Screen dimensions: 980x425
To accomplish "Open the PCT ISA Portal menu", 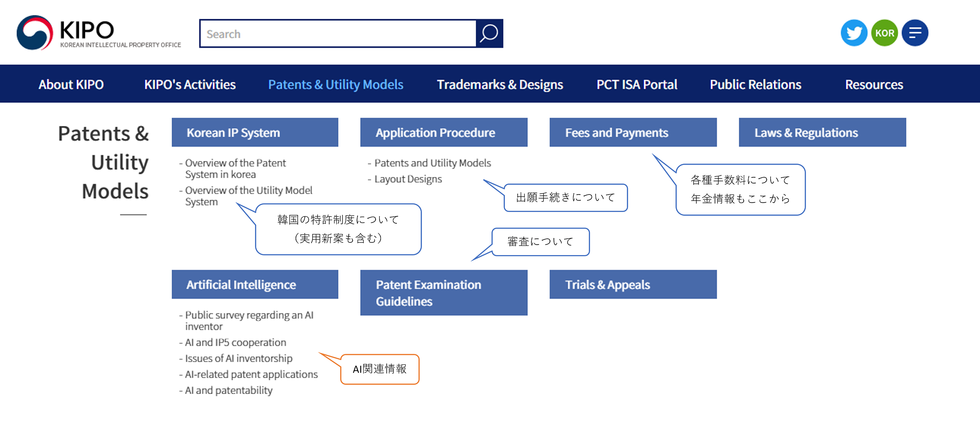I will point(637,84).
